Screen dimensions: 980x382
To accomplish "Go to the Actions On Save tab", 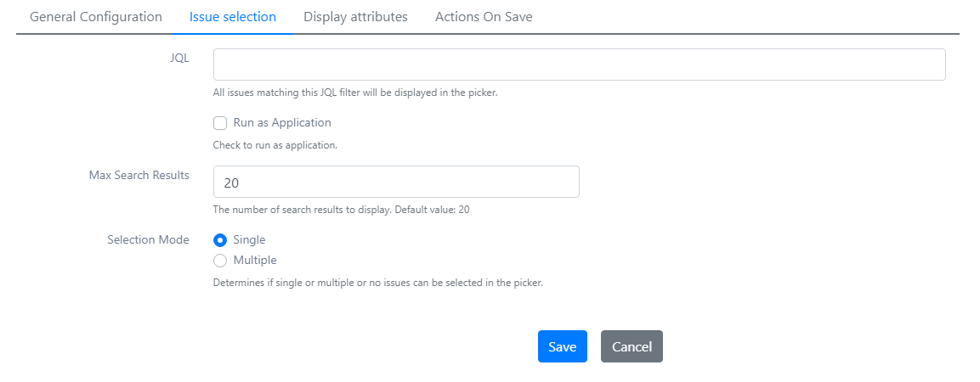I will pos(484,17).
